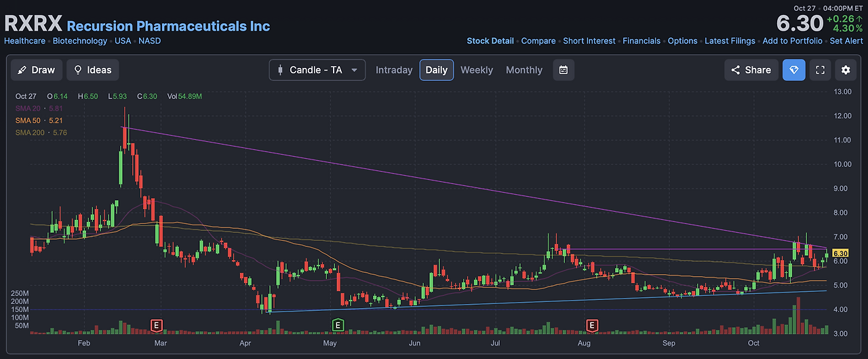This screenshot has height=359, width=868.
Task: Click the 250M volume axis label
Action: pos(20,293)
